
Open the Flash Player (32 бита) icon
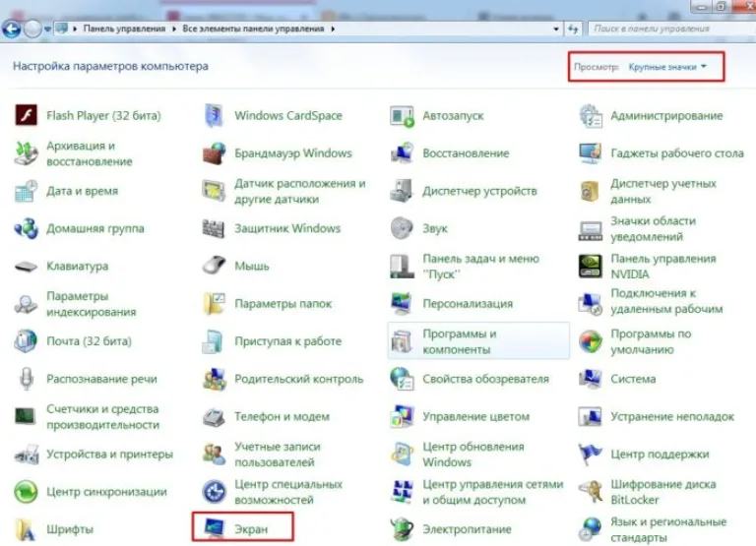[26, 116]
